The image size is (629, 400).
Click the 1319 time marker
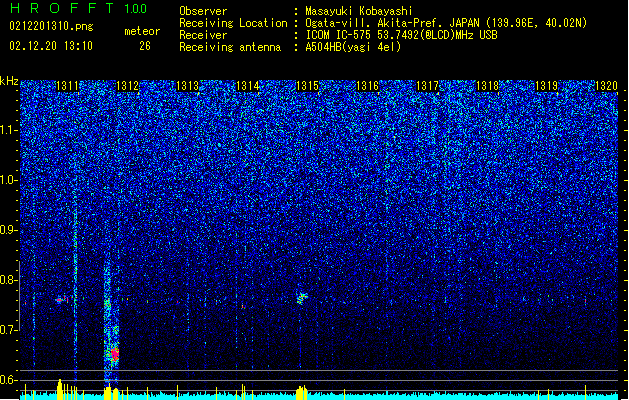[546, 86]
